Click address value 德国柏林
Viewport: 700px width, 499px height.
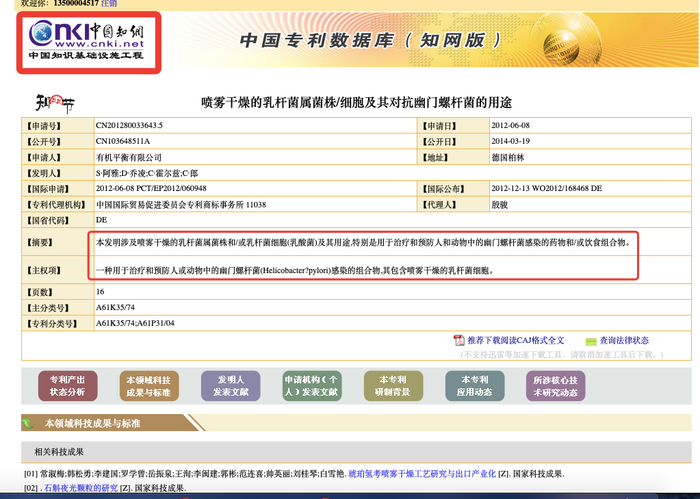(x=508, y=158)
